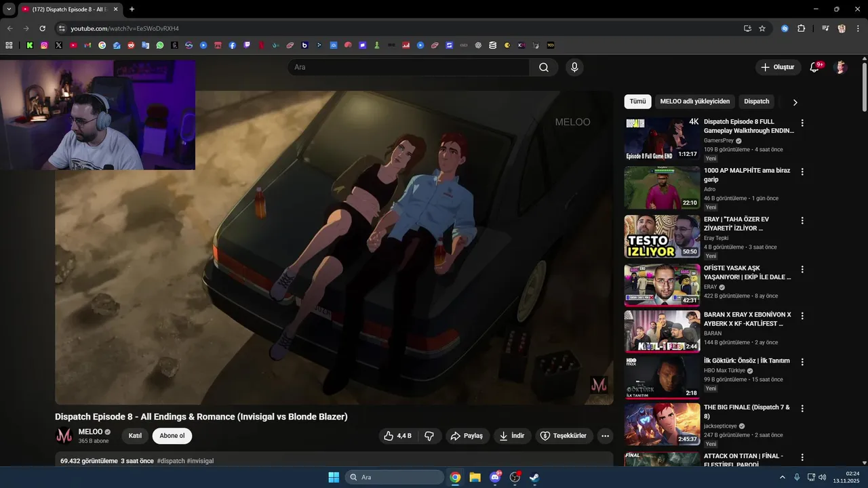
Task: Click the YouTube search magnifier button
Action: tap(544, 67)
